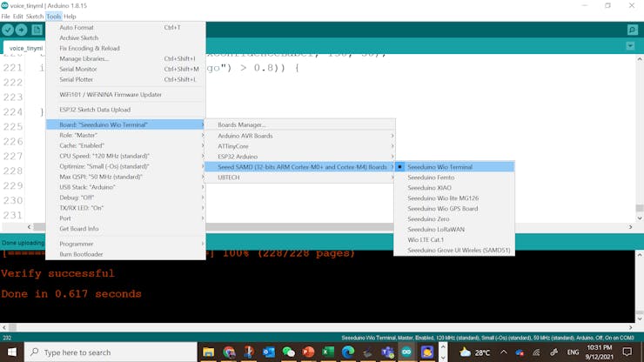This screenshot has height=362, width=644.
Task: Choose ESP32 Sketch Data Upload item
Action: click(x=125, y=110)
